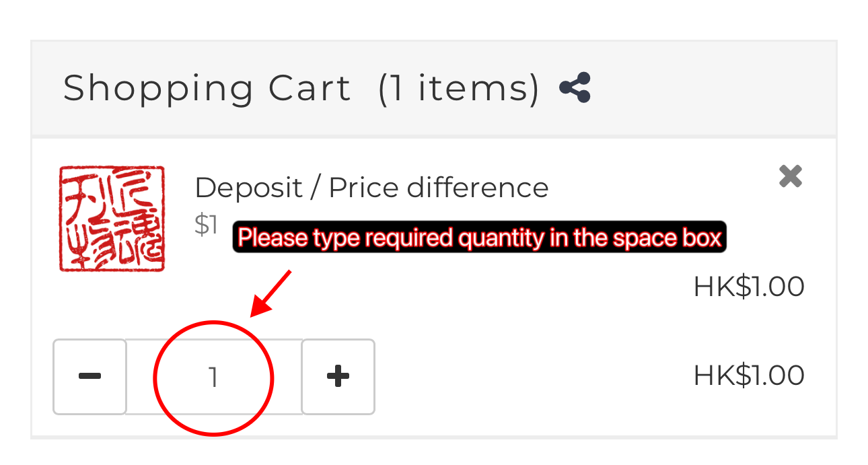Click the Shopping Cart heading text
This screenshot has width=868, height=465.
[x=207, y=88]
